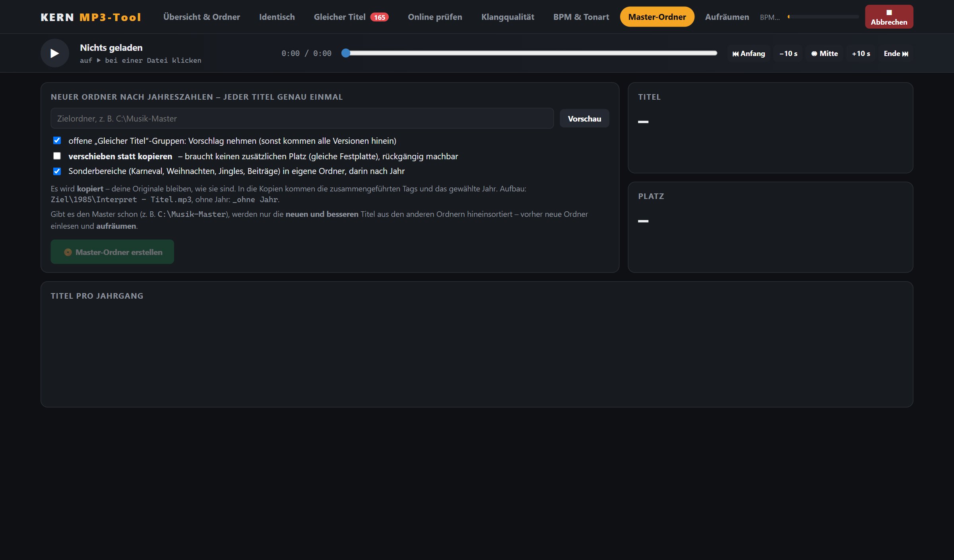The image size is (954, 560).
Task: Click the round play button in the player
Action: pos(54,53)
